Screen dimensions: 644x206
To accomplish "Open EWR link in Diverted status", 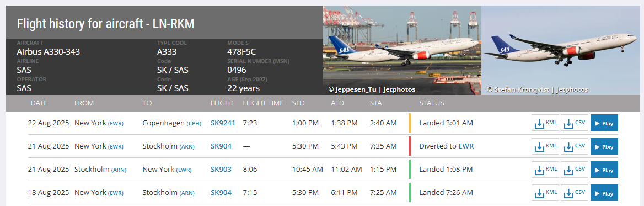I will click(466, 146).
